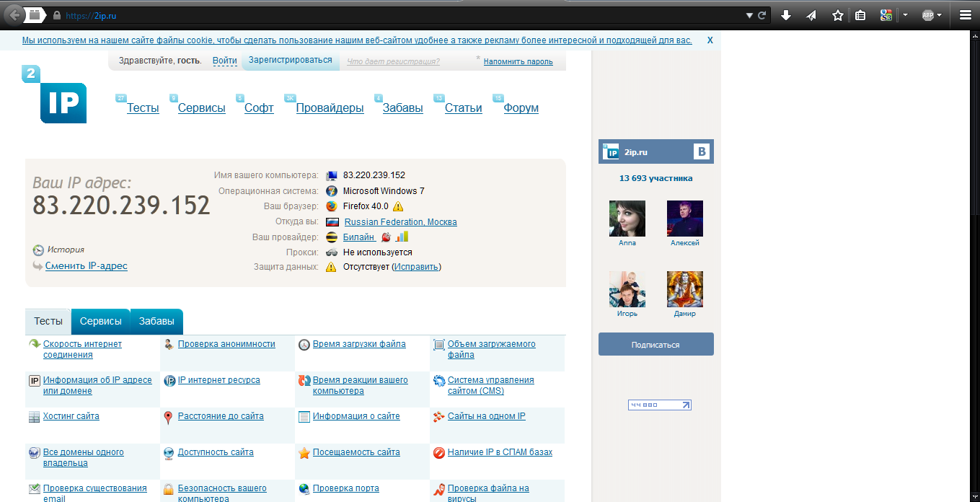Click the visitor counter badge
This screenshot has height=502, width=980.
(660, 405)
